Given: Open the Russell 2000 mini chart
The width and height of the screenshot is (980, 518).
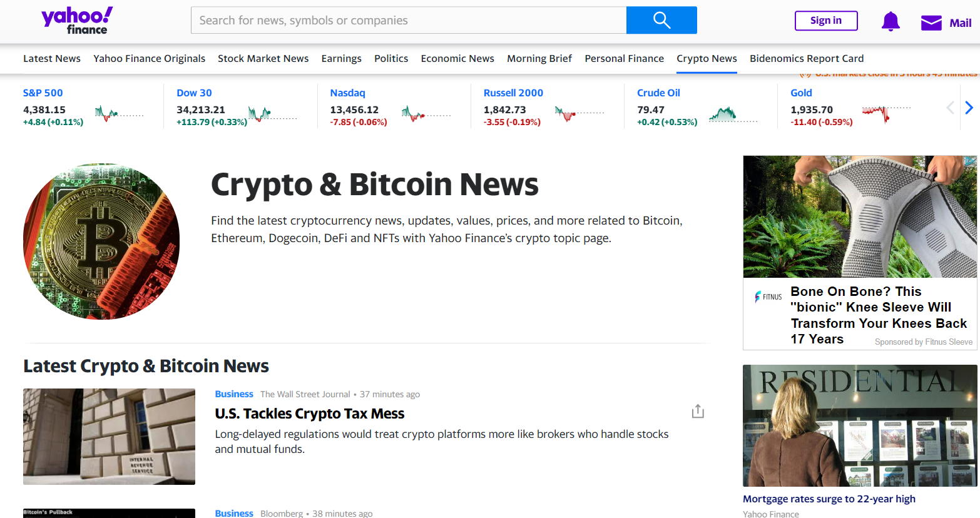Looking at the screenshot, I should [x=579, y=114].
